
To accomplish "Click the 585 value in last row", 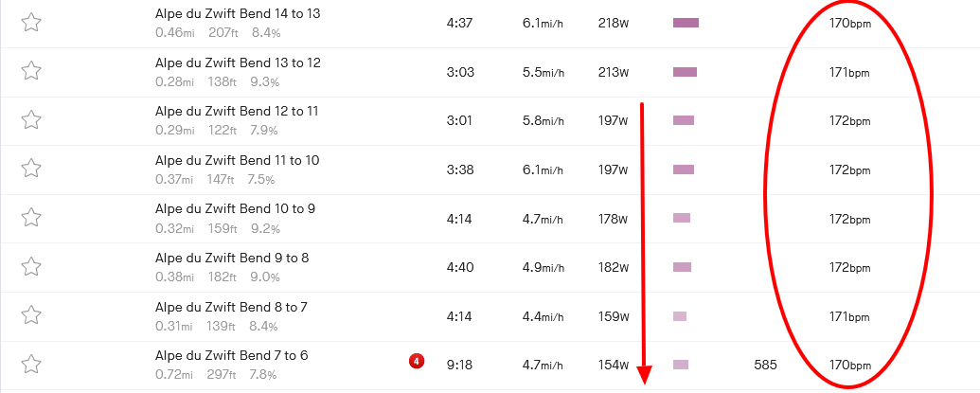I will (765, 364).
